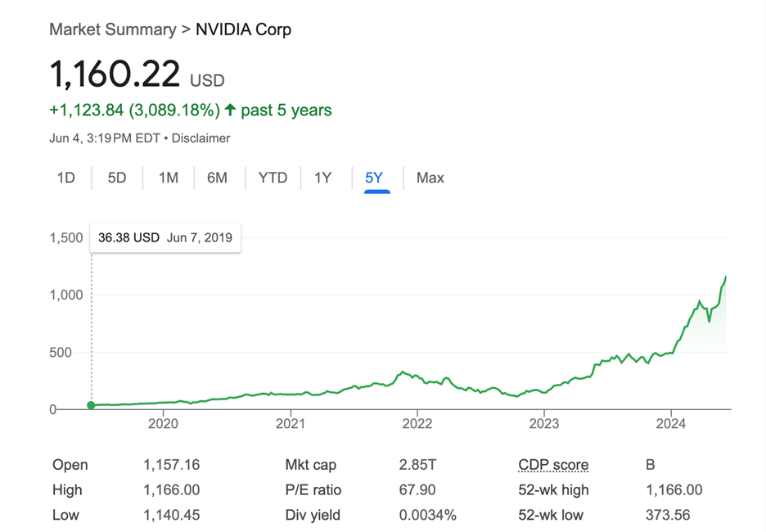Click the 2022 label on the axis

pos(417,423)
